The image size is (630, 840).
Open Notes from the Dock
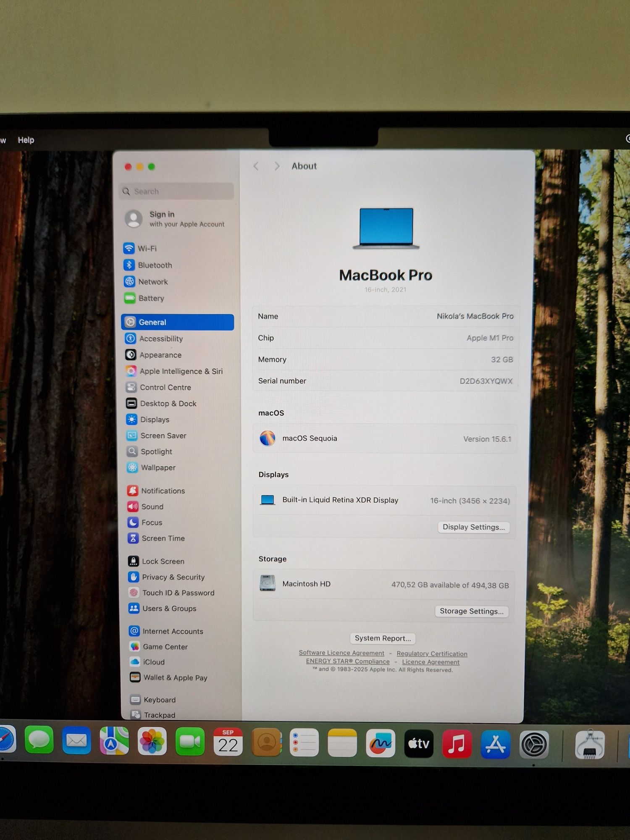pyautogui.click(x=342, y=743)
